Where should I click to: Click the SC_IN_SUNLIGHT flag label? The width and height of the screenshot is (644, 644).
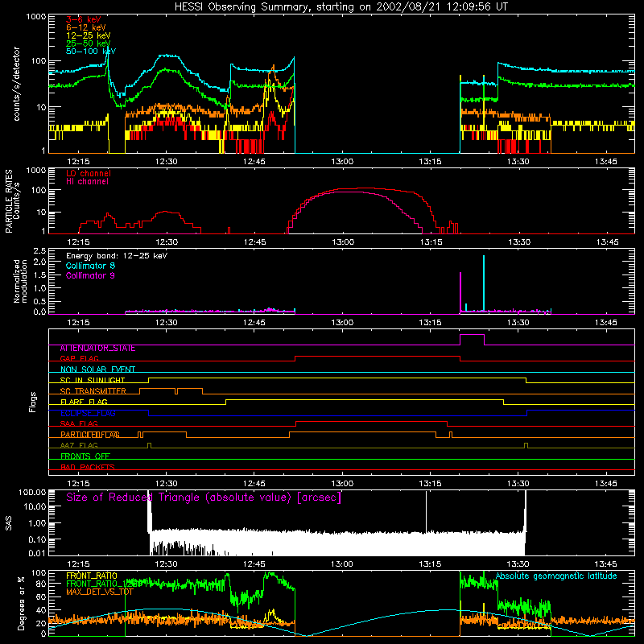93,380
